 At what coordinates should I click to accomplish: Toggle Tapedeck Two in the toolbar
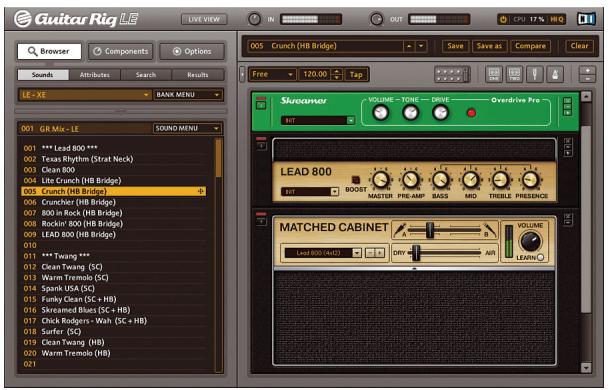(x=514, y=74)
